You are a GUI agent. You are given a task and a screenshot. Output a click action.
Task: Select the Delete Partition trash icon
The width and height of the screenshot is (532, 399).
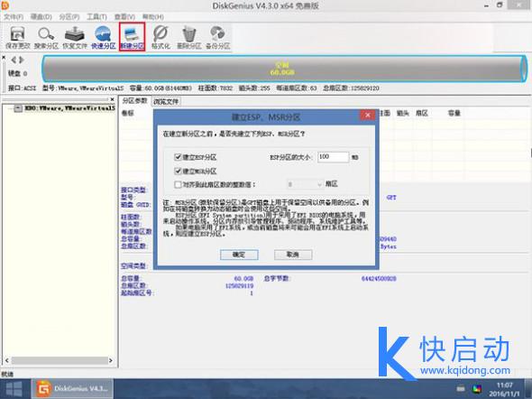pyautogui.click(x=189, y=37)
